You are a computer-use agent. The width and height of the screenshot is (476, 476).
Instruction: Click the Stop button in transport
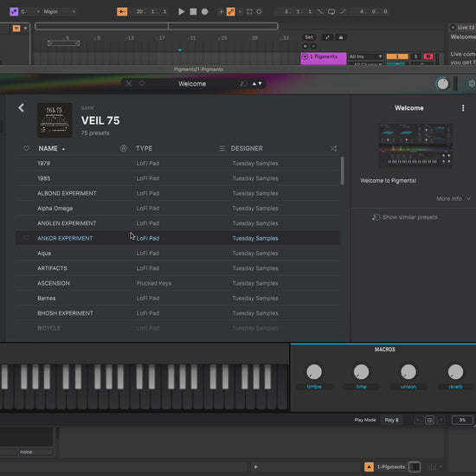(193, 11)
